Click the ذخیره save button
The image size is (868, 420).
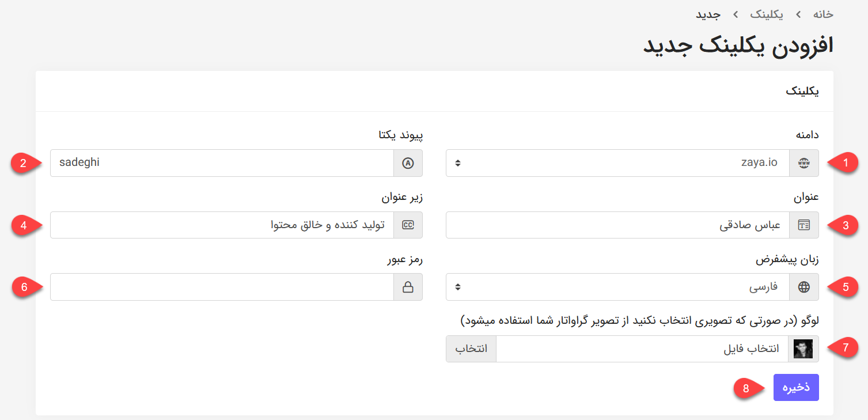tap(796, 388)
